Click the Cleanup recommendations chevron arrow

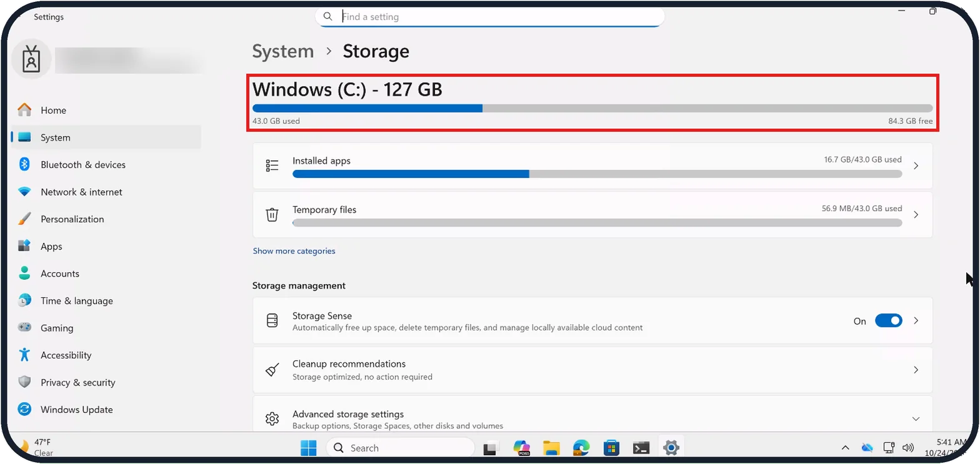(x=916, y=370)
